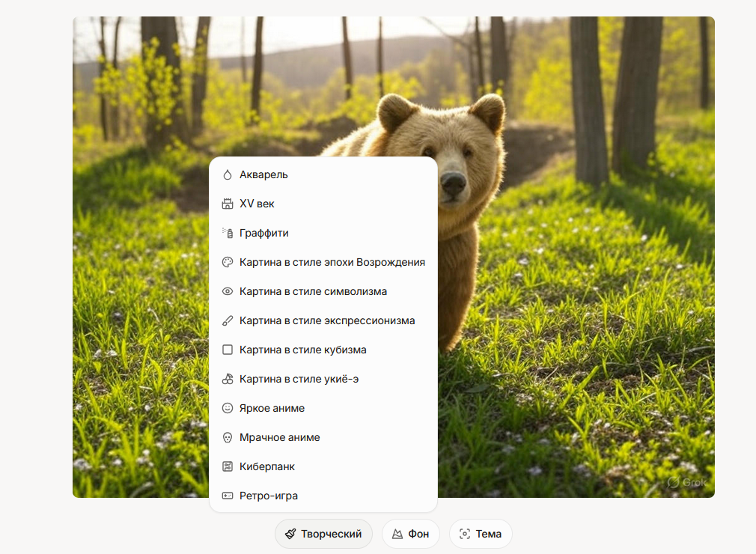Pick Ретро-игра from the list
Image resolution: width=756 pixels, height=554 pixels.
click(323, 496)
